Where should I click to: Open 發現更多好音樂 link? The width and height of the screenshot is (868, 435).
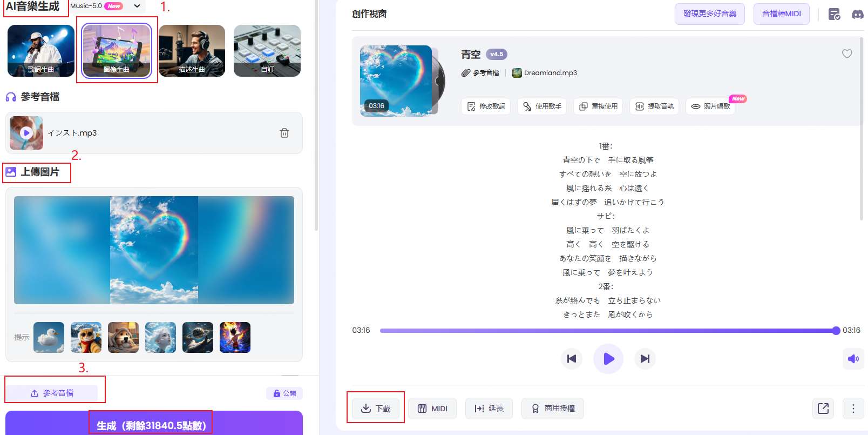tap(710, 14)
